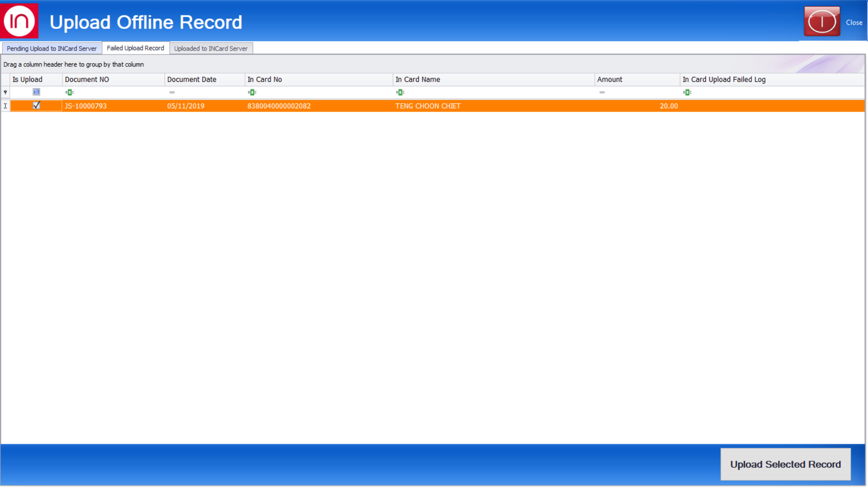Click the filter row pin indicator icon
868x488 pixels.
tap(5, 92)
